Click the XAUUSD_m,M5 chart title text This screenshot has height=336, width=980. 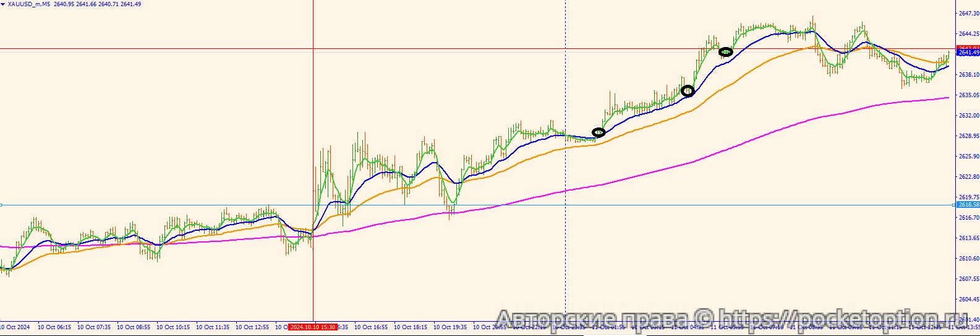click(28, 4)
